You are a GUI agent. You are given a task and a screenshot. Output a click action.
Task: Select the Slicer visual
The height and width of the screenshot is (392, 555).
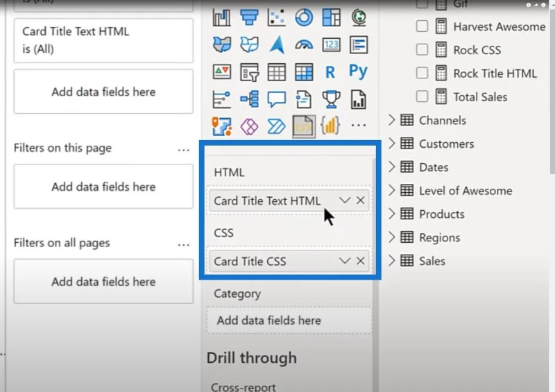(249, 72)
